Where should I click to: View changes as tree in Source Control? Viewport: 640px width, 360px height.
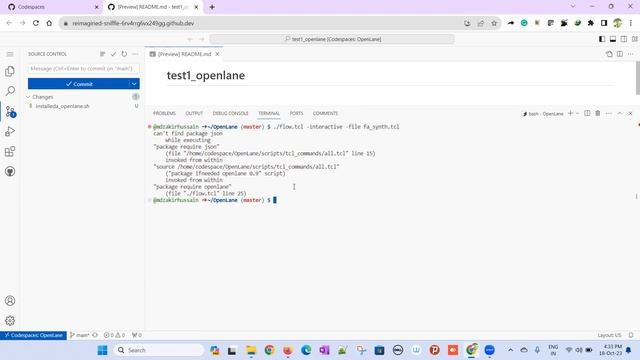click(x=102, y=54)
